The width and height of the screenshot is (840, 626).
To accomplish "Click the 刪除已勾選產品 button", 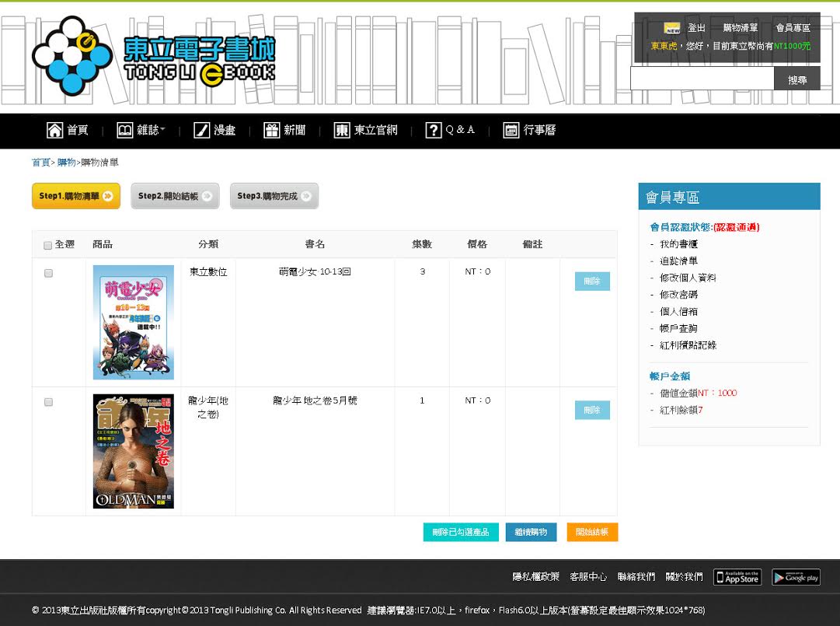I will click(461, 532).
